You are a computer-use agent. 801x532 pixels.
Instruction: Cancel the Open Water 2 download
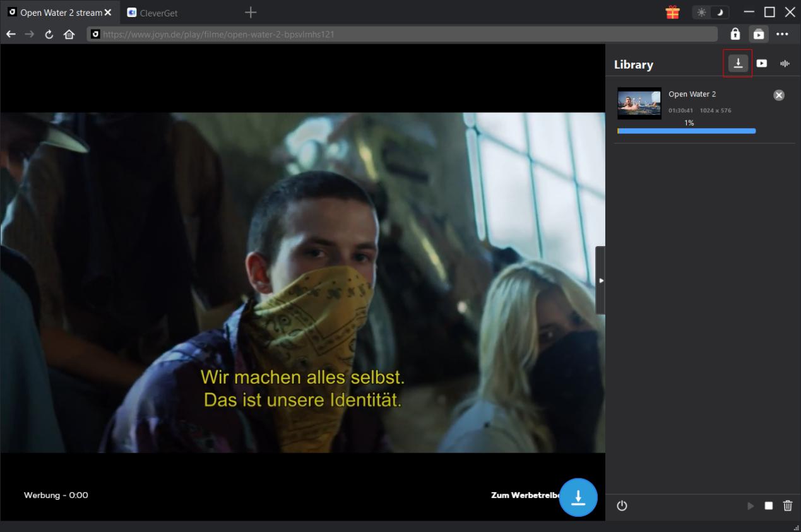779,95
